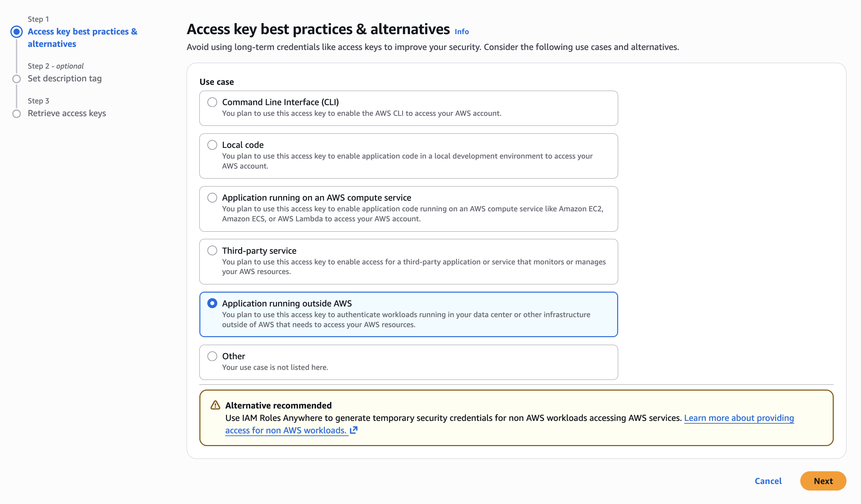861x504 pixels.
Task: Select Application running outside AWS radio
Action: pyautogui.click(x=212, y=303)
